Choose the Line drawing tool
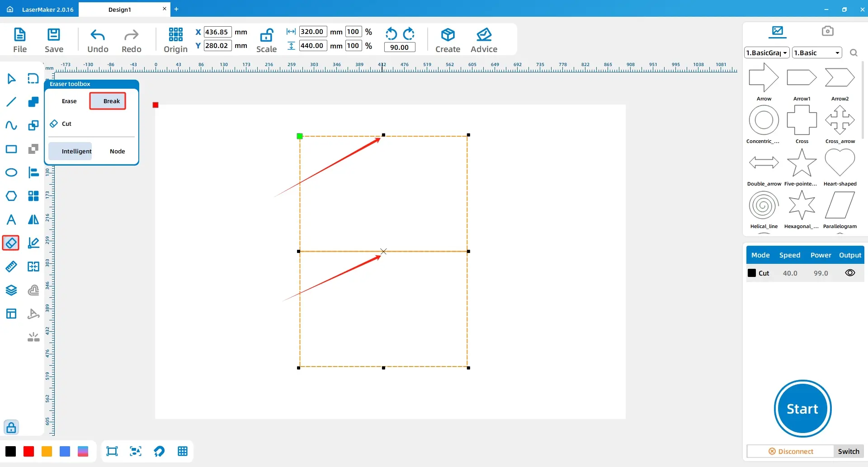The height and width of the screenshot is (467, 868). pos(11,102)
